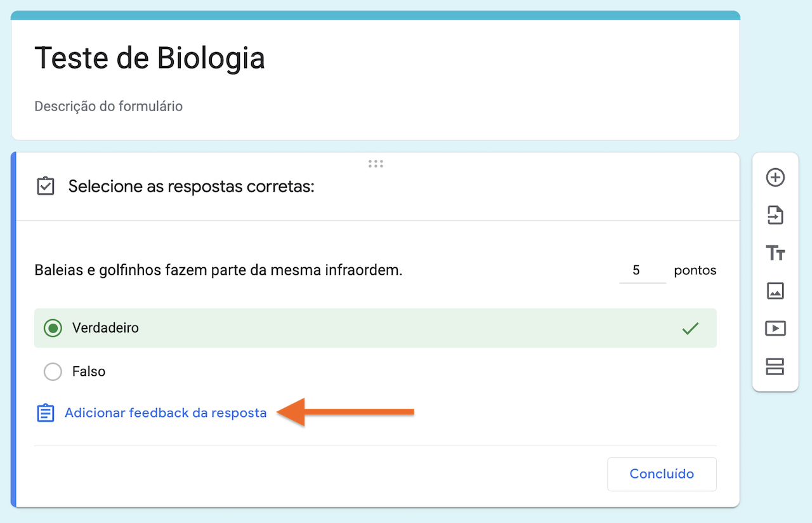Viewport: 812px width, 523px height.
Task: Click the checkbox question-type icon beside question header
Action: coord(45,186)
